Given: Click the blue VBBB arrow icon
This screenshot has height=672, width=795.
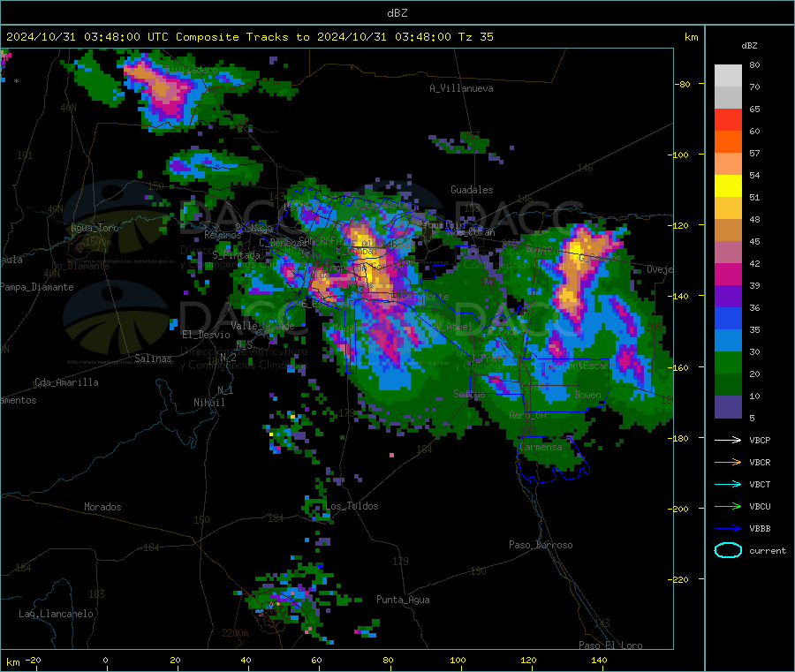Looking at the screenshot, I should (x=728, y=528).
